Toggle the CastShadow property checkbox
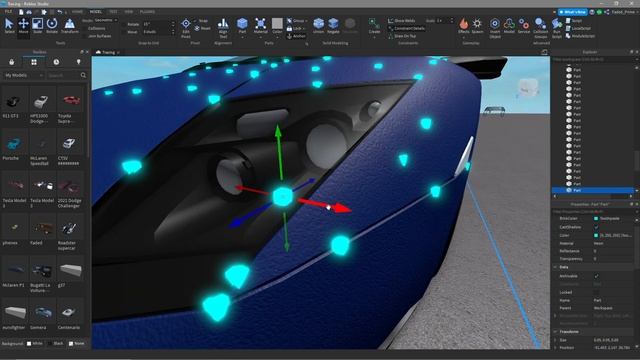This screenshot has height=360, width=640. tap(596, 227)
